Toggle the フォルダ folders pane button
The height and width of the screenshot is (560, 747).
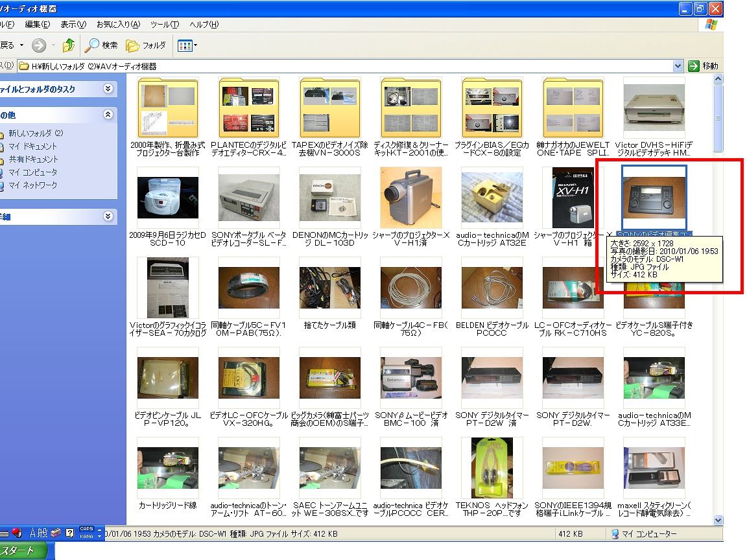pos(146,45)
